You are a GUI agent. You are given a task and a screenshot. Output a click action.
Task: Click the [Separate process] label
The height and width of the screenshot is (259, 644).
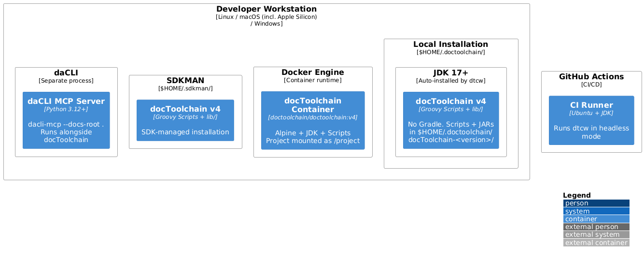pos(66,81)
